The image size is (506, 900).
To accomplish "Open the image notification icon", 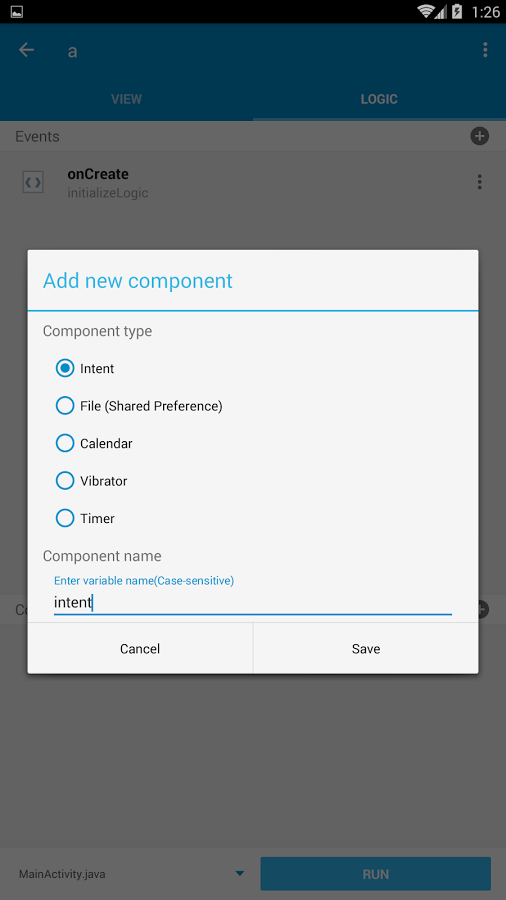I will [x=17, y=11].
